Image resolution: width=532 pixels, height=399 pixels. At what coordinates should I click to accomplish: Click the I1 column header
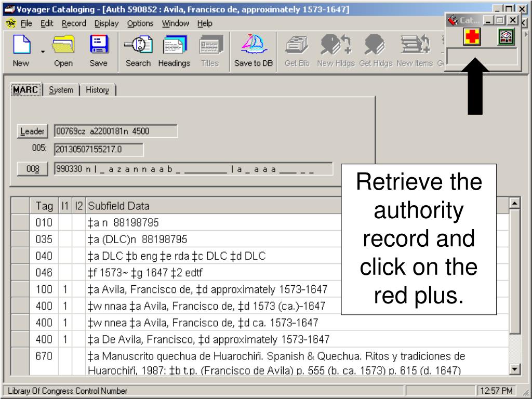coord(65,206)
